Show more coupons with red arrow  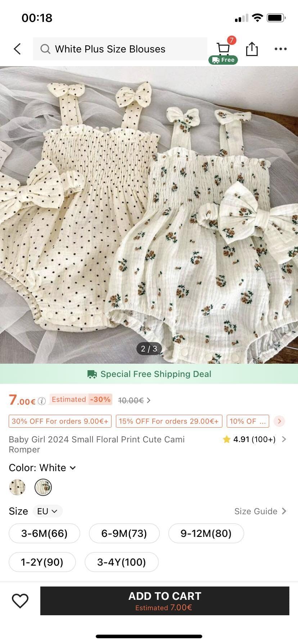(279, 421)
